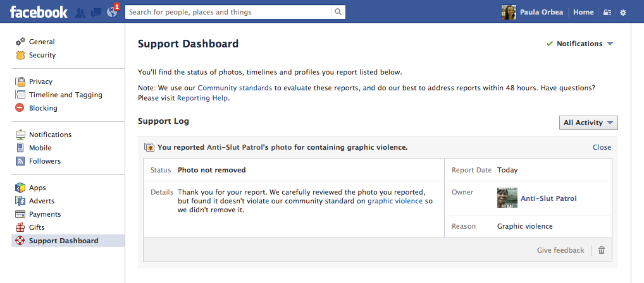Open globe notifications icon with red badge
The height and width of the screenshot is (283, 644).
112,12
